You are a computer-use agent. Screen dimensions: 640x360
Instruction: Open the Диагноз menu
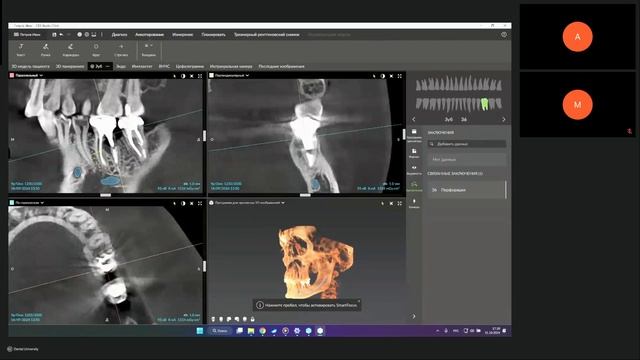point(119,35)
